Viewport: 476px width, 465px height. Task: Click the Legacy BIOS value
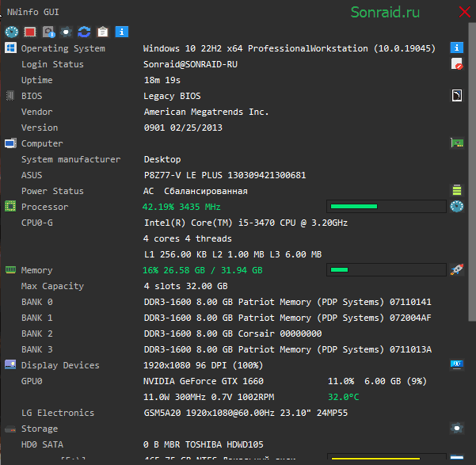click(172, 96)
